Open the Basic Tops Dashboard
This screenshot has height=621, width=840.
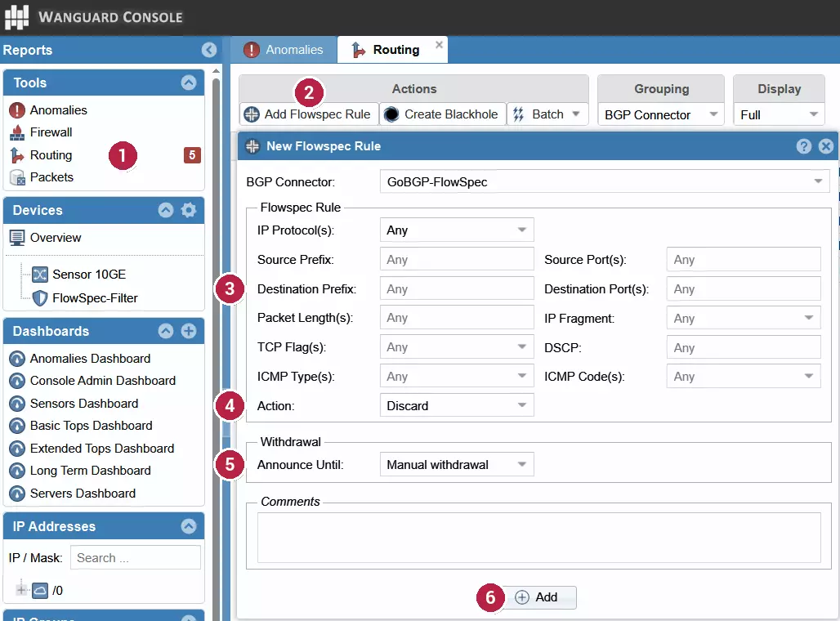(91, 426)
